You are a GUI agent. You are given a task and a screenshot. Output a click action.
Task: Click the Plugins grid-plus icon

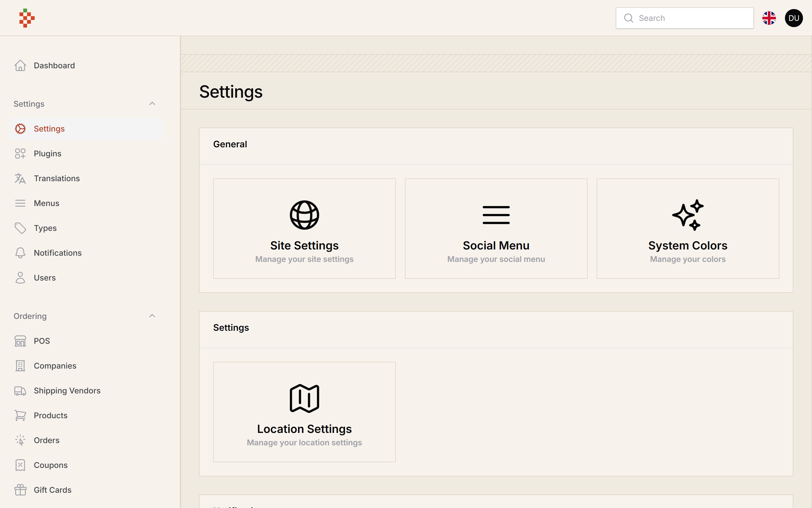coord(20,154)
